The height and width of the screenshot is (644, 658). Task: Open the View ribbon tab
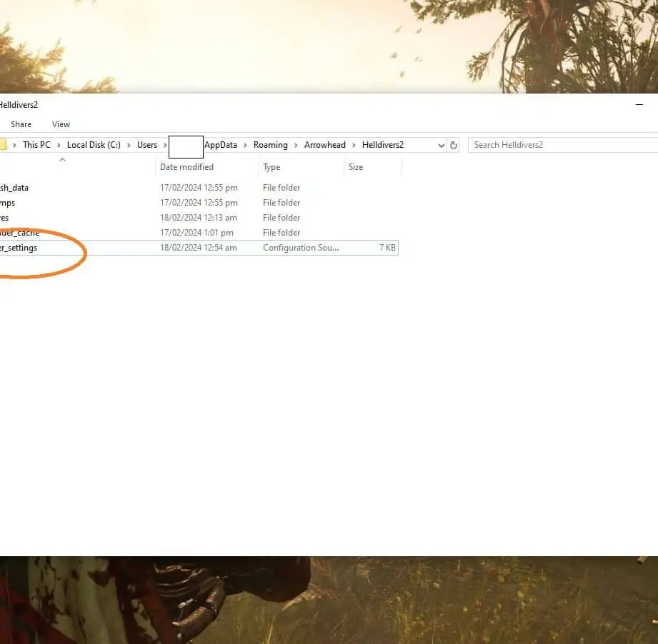[x=61, y=124]
